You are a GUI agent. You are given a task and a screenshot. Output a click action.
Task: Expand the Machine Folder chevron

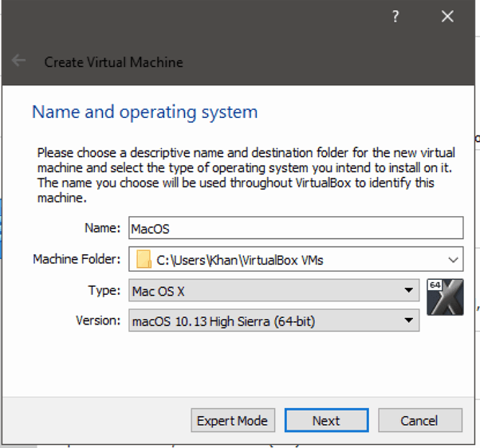point(453,259)
